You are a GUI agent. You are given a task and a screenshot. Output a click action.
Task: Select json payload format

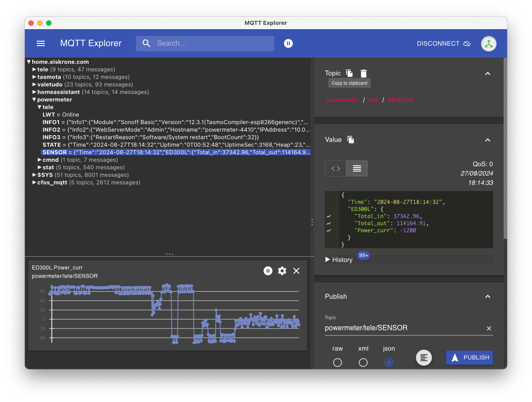[389, 363]
